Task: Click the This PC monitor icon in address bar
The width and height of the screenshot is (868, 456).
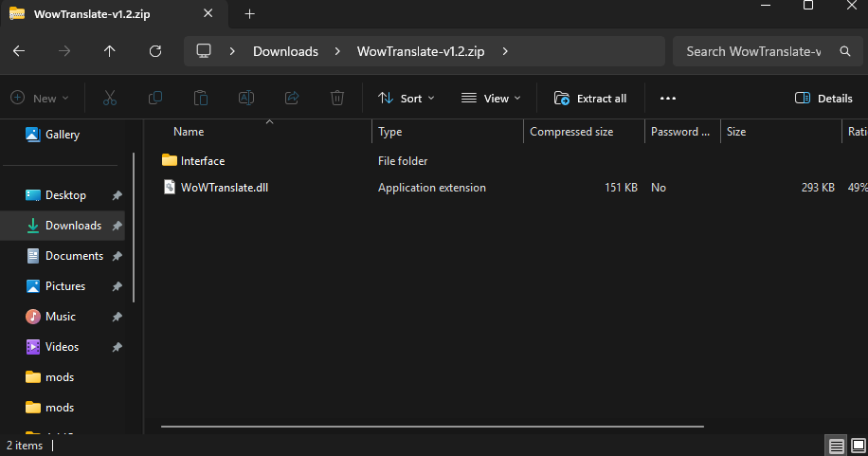Action: pos(204,51)
